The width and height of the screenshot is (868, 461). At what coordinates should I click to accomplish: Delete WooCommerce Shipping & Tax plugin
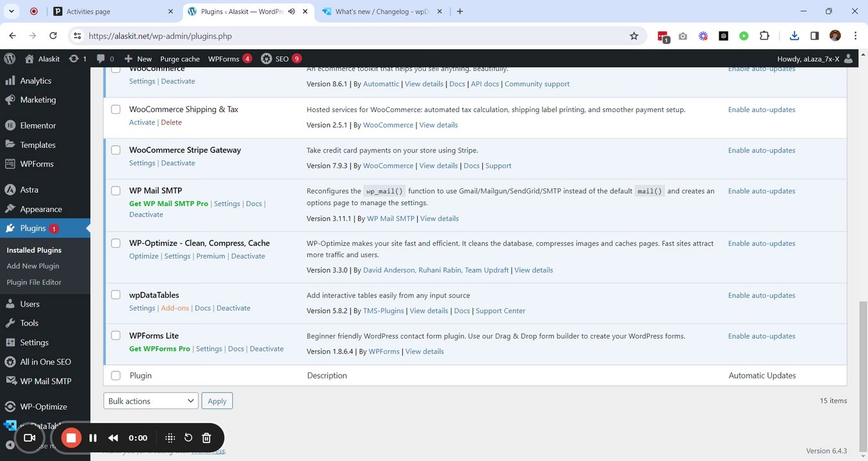click(171, 122)
